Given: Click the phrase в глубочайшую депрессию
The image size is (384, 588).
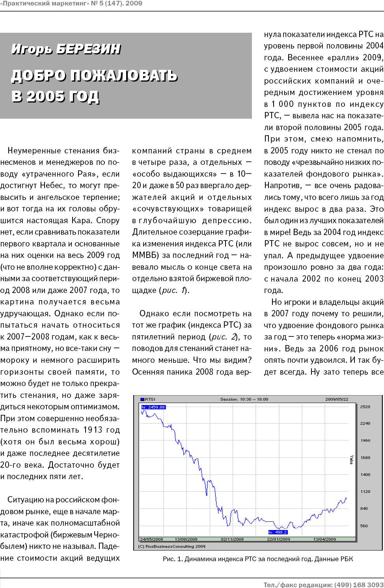Looking at the screenshot, I should [192, 221].
